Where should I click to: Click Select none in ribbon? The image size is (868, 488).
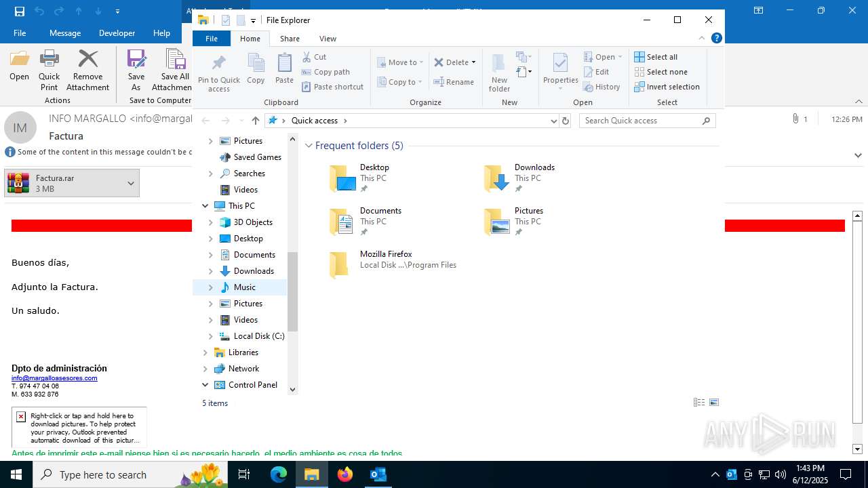(660, 72)
